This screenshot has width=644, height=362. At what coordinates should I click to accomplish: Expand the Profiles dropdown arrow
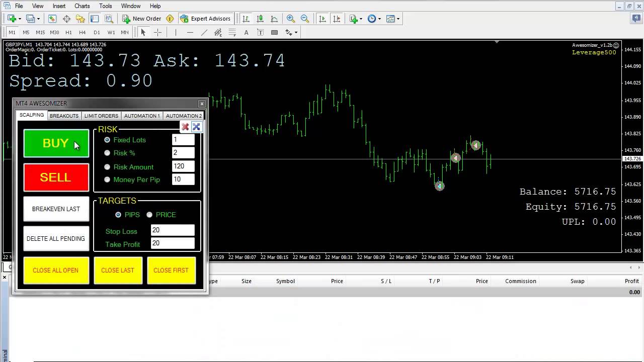coord(38,19)
